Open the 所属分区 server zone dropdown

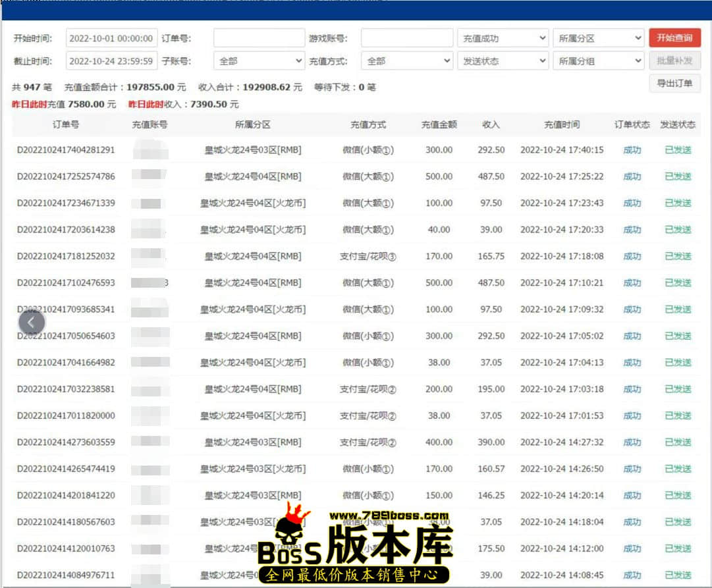pos(598,38)
